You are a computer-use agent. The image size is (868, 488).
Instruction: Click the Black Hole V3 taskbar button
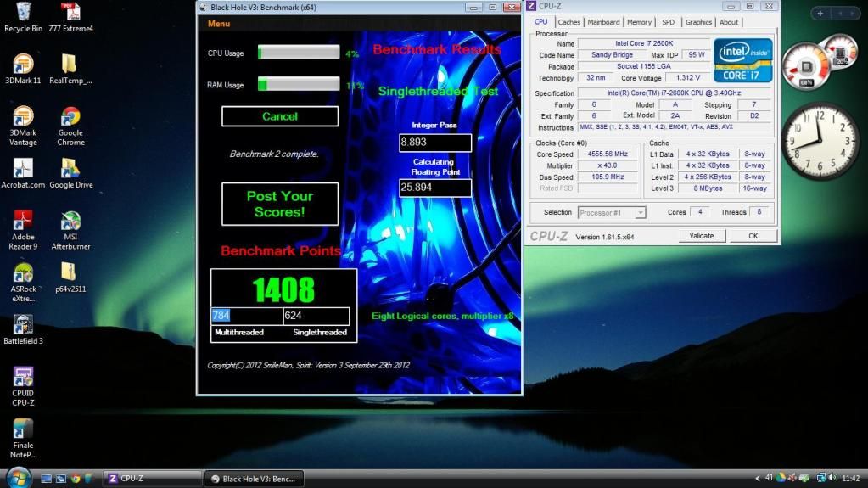tap(254, 479)
